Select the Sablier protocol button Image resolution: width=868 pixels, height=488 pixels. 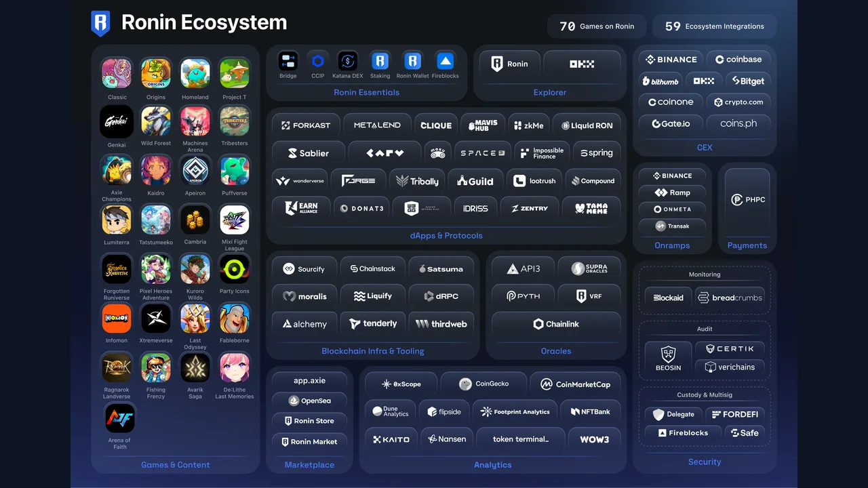(309, 153)
